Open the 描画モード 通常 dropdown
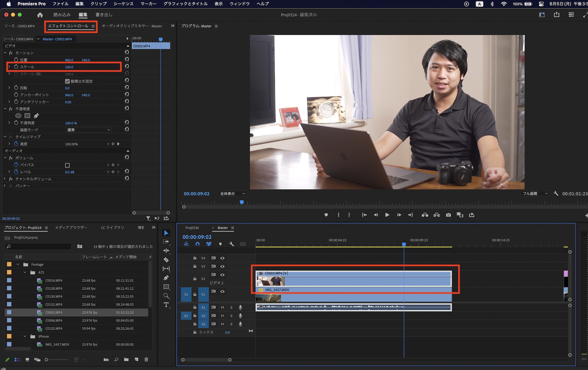This screenshot has width=588, height=370. tap(88, 130)
